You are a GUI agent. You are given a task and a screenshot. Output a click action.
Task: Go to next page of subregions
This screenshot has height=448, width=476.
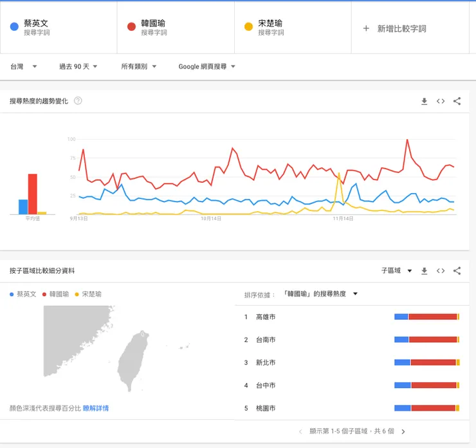[403, 432]
